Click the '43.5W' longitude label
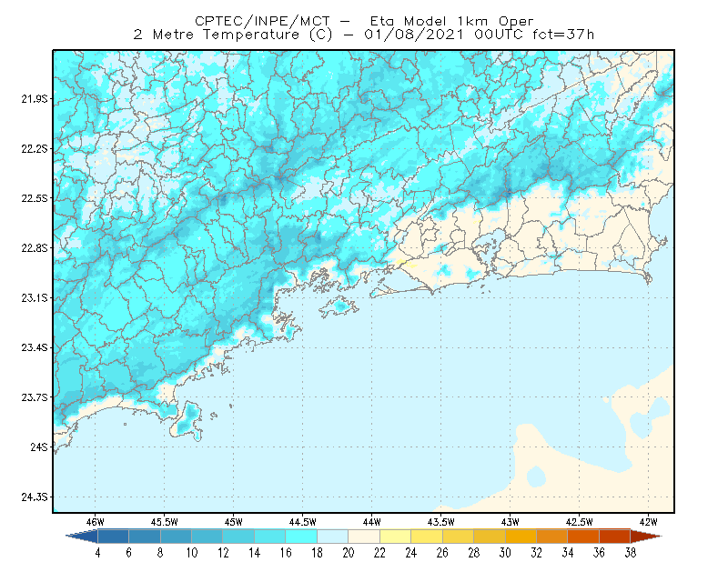Screen dimensions: 728x562 tap(441, 522)
